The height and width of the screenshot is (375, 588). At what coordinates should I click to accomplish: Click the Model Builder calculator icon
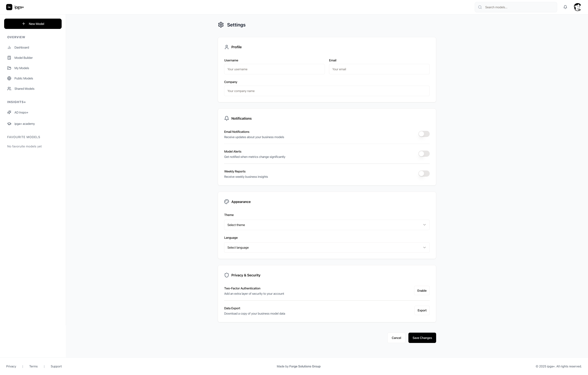[9, 58]
